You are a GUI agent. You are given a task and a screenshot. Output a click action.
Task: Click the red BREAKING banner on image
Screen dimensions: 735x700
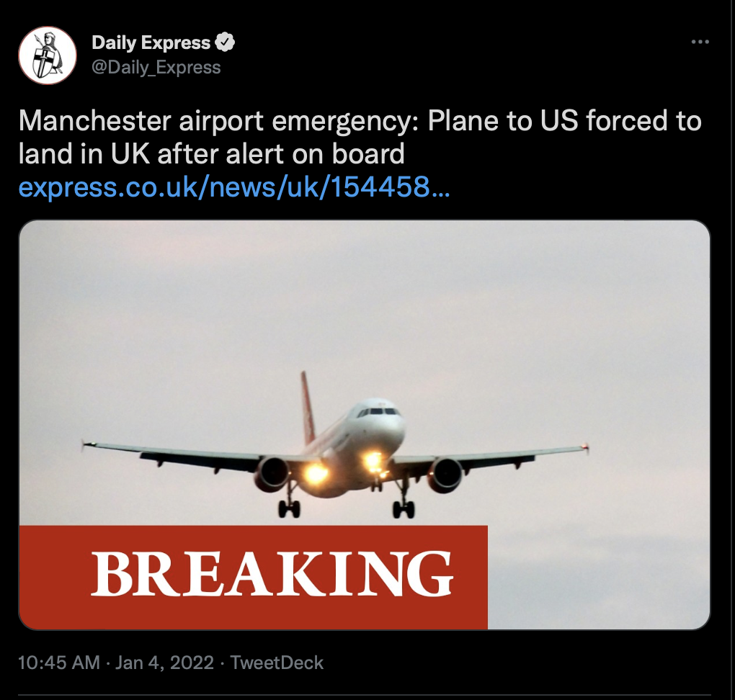click(253, 578)
